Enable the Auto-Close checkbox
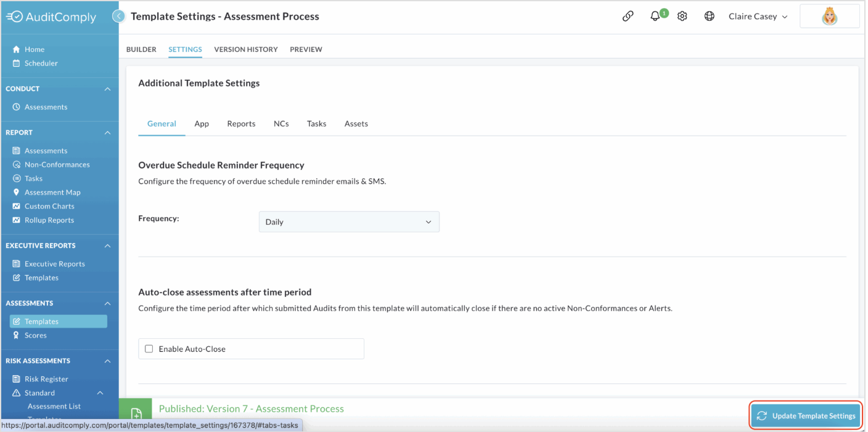The height and width of the screenshot is (432, 868). (x=149, y=349)
